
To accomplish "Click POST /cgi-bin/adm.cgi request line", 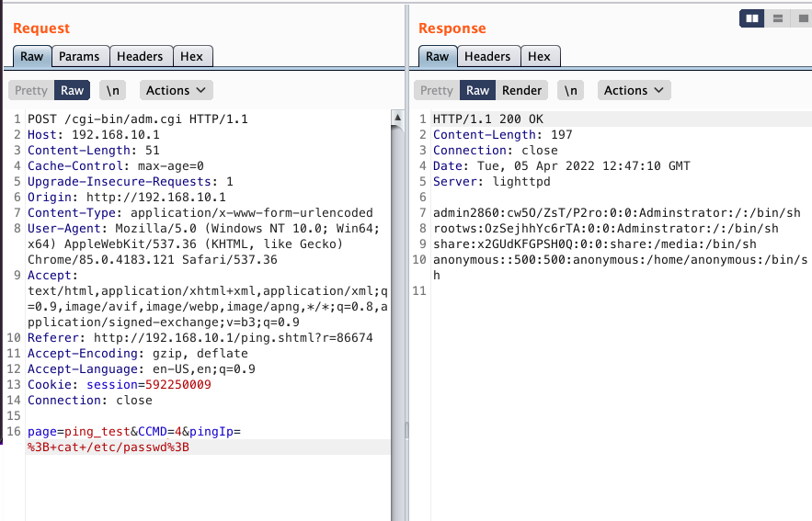I will coord(138,119).
